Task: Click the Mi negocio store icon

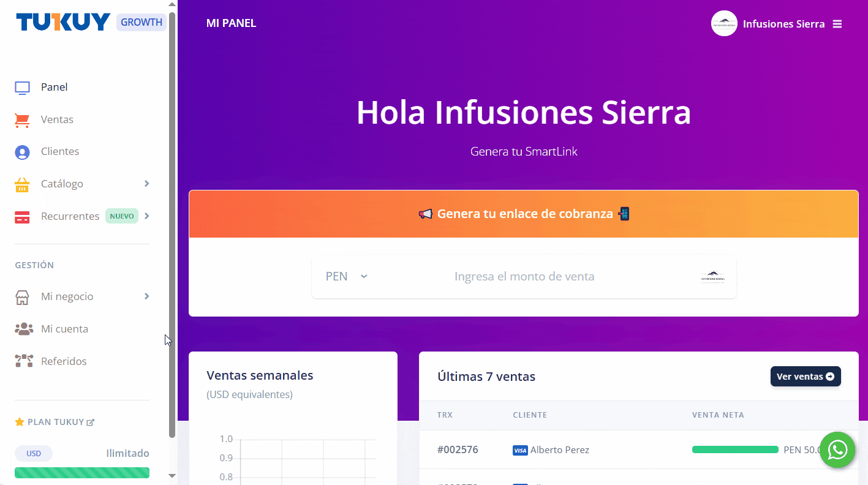Action: pyautogui.click(x=22, y=298)
